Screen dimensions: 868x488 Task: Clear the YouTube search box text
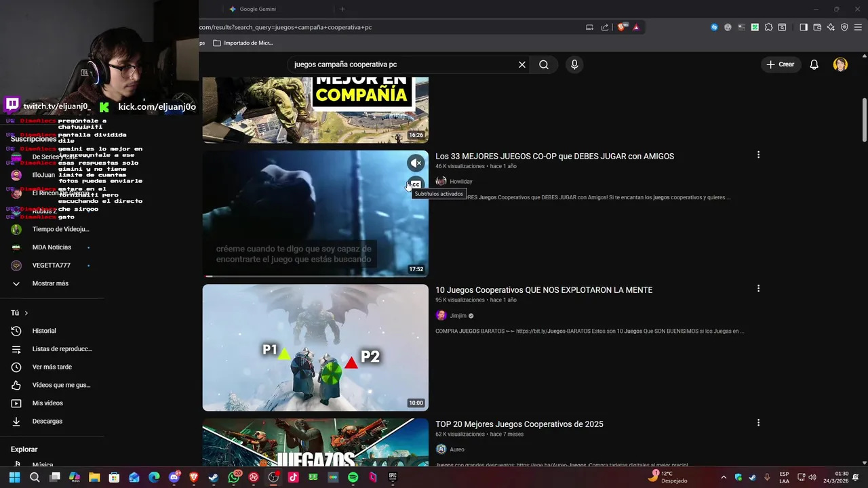point(522,64)
